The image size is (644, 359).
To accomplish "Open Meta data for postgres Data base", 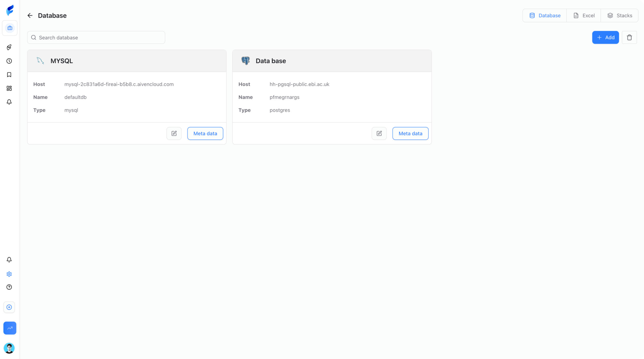I will click(410, 134).
